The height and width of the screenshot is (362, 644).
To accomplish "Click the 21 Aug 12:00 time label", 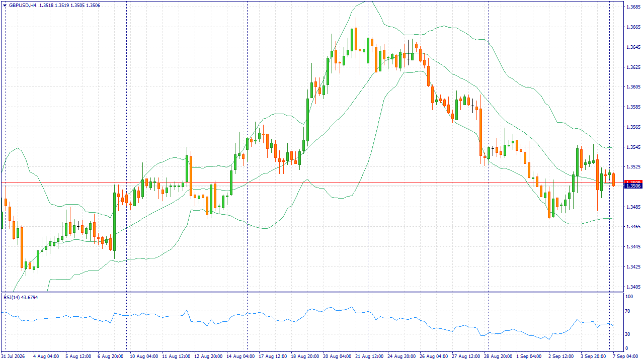I will tap(370, 356).
